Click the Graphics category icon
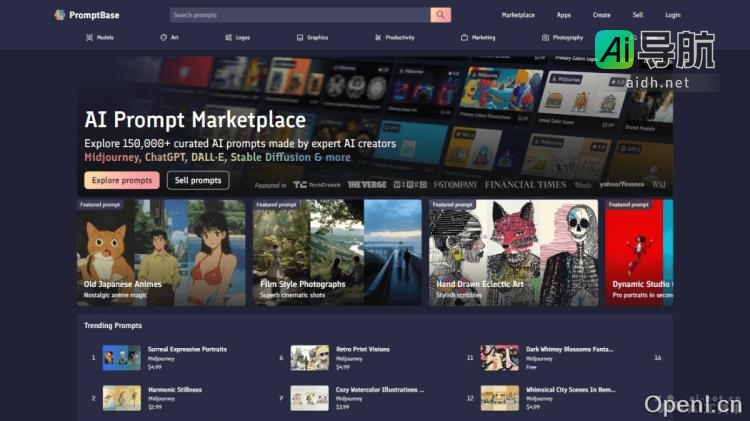750x421 pixels. 300,37
